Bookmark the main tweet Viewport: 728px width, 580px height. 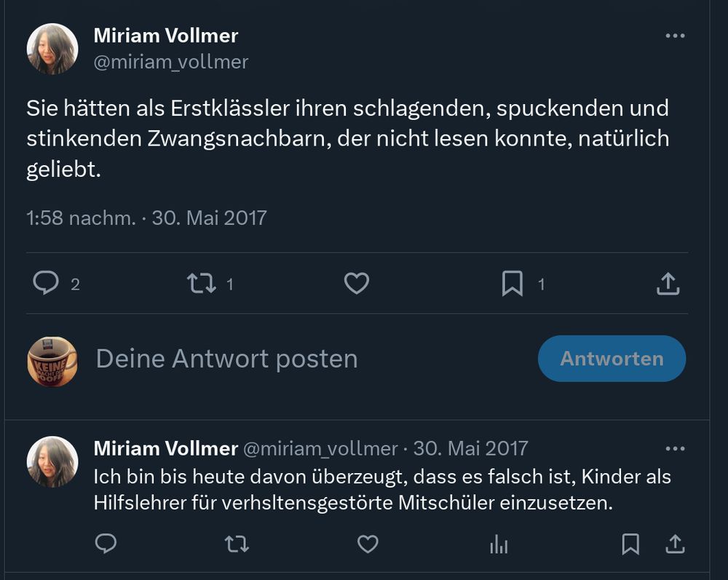(x=513, y=283)
